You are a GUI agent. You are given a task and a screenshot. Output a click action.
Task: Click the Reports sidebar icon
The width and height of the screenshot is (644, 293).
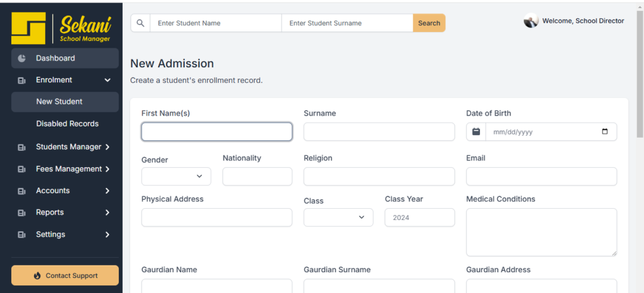[22, 213]
